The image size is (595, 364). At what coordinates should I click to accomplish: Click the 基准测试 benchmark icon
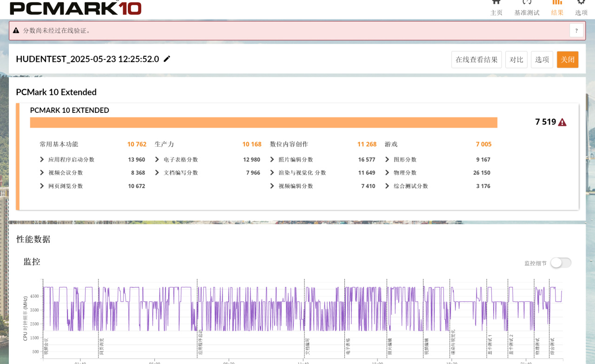point(527,2)
